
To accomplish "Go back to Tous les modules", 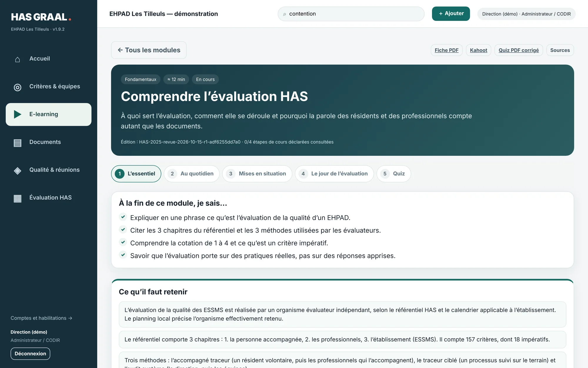I will click(x=149, y=50).
